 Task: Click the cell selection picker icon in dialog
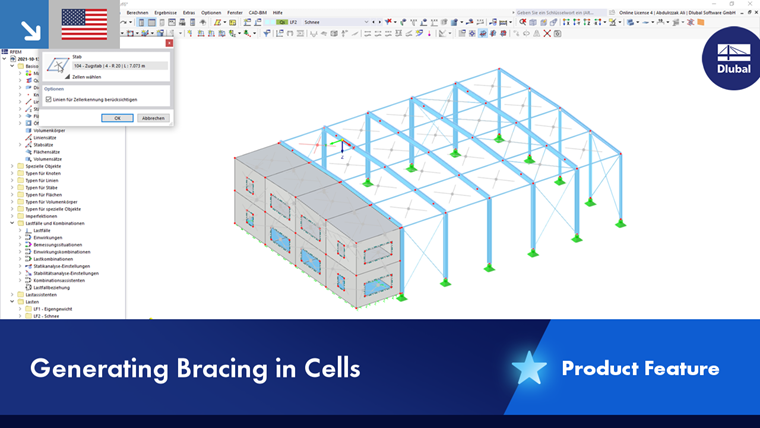click(58, 65)
